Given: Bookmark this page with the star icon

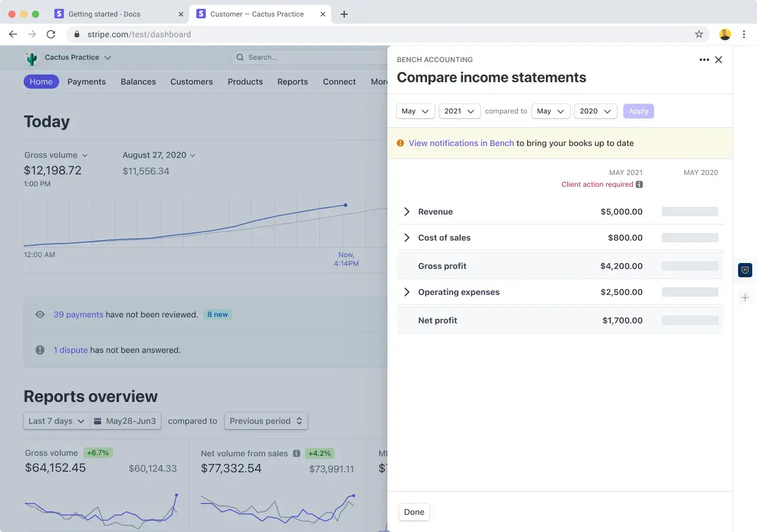Looking at the screenshot, I should pos(699,34).
